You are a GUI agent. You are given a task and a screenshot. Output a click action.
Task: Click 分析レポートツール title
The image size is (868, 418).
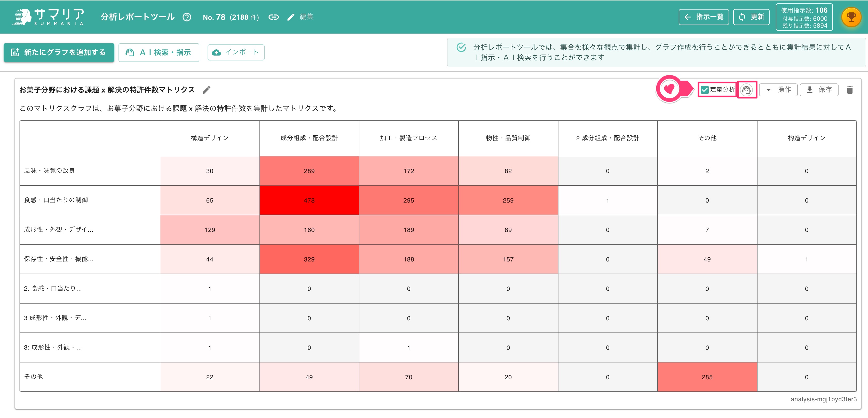point(137,17)
